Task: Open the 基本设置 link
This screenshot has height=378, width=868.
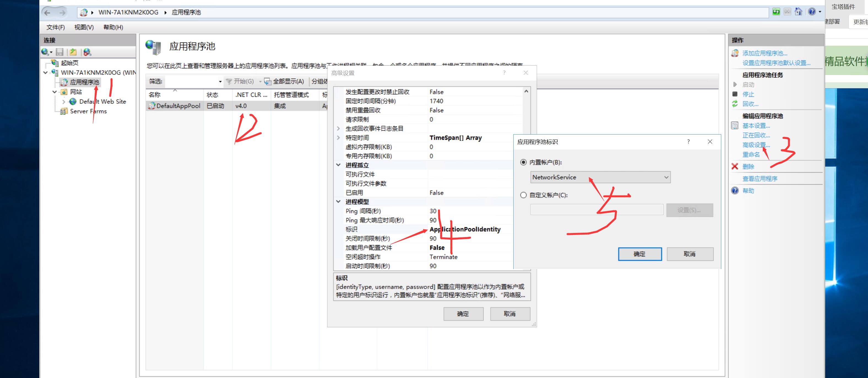Action: [756, 126]
